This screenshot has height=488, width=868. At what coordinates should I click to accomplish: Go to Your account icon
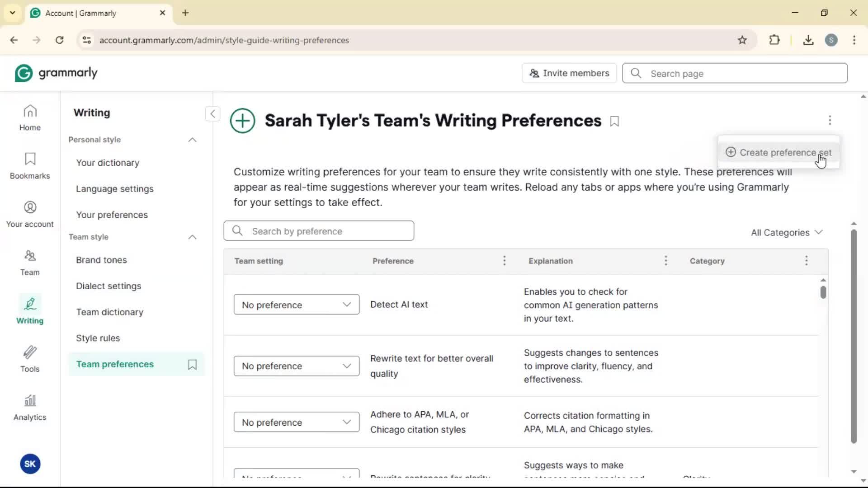click(30, 214)
